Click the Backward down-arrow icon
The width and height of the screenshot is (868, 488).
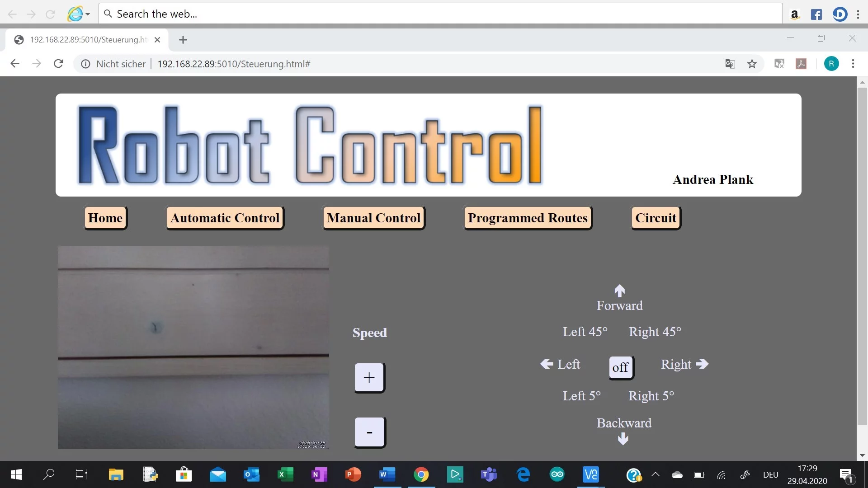coord(623,439)
